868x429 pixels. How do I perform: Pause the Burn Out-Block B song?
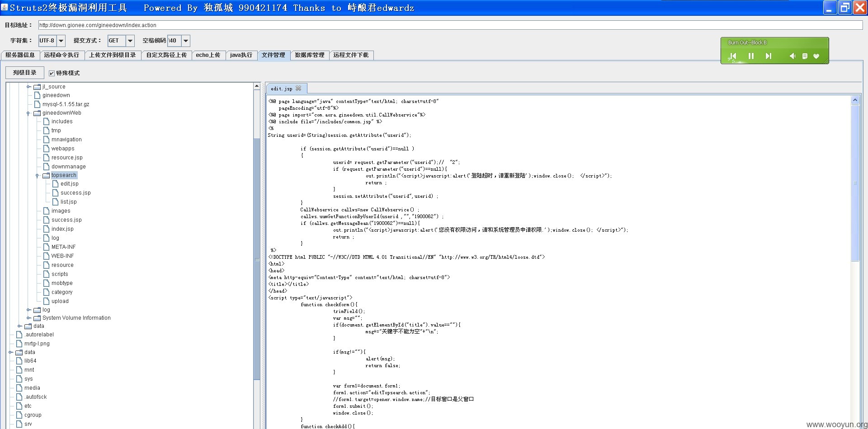751,56
